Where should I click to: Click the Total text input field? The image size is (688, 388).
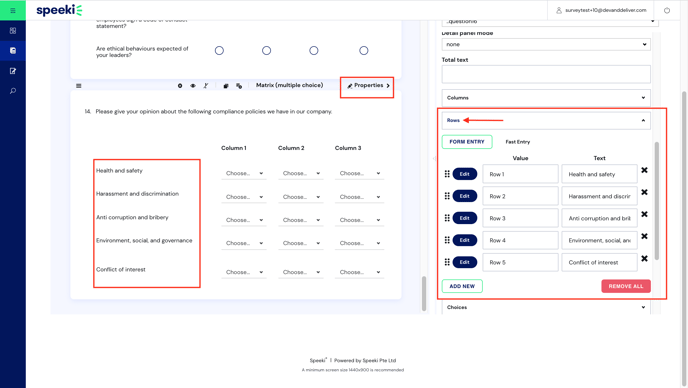[546, 74]
